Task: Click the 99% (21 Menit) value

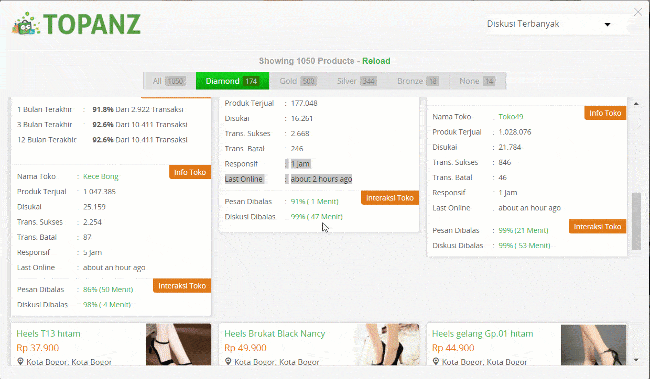Action: click(524, 230)
